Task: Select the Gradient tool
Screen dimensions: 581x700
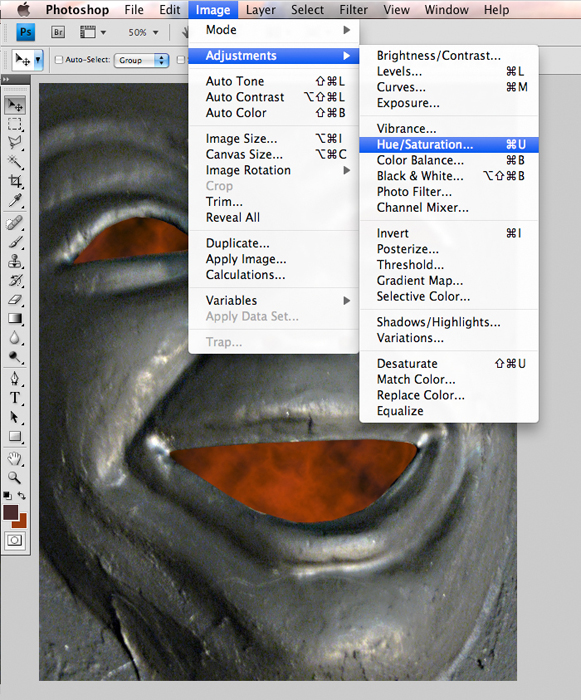Action: coord(15,319)
